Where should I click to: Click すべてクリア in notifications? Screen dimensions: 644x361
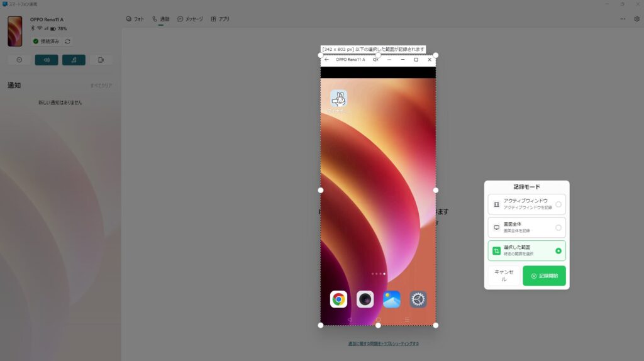[x=101, y=86]
